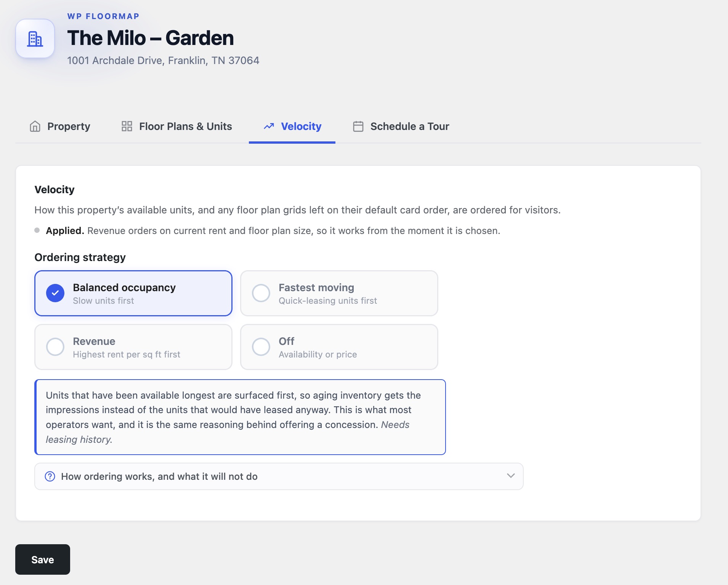This screenshot has width=728, height=585.
Task: Open How ordering works, and what it will not do
Action: (x=279, y=476)
